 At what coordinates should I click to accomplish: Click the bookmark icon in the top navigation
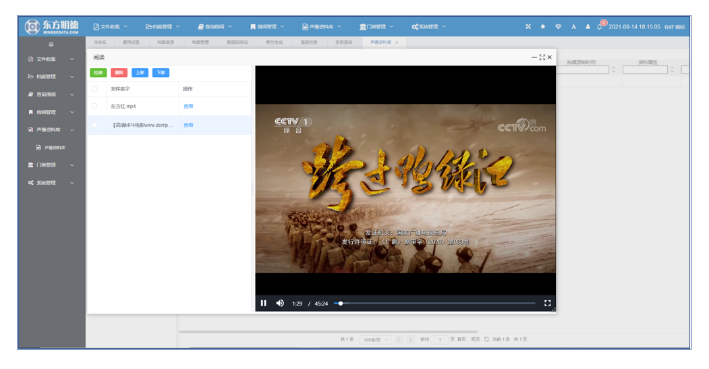[253, 27]
